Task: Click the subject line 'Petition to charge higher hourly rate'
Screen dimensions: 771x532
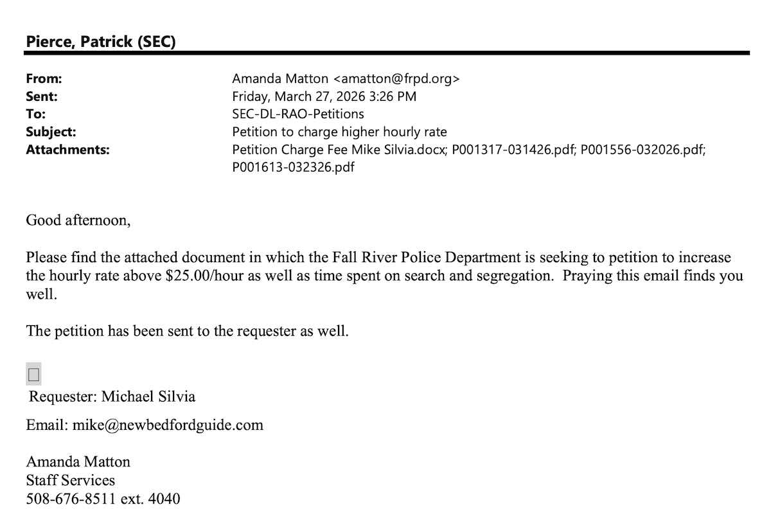Action: [339, 132]
